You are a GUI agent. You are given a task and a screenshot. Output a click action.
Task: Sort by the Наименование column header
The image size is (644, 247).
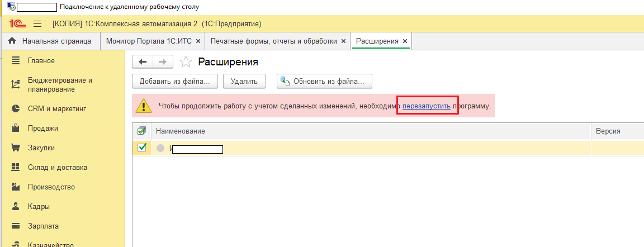(x=371, y=131)
